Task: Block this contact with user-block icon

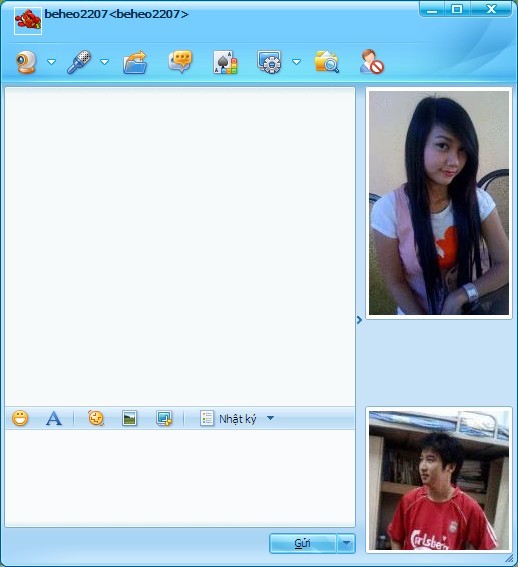Action: (x=371, y=62)
